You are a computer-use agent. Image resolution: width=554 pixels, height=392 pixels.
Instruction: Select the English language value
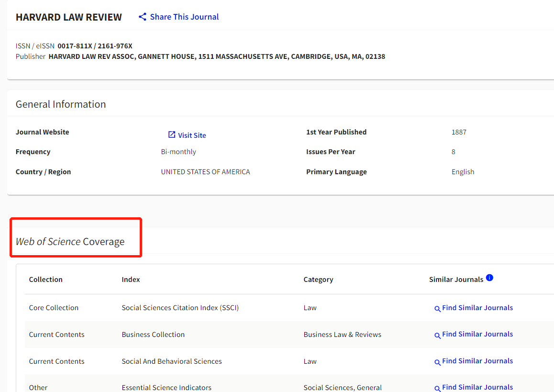[x=463, y=172]
